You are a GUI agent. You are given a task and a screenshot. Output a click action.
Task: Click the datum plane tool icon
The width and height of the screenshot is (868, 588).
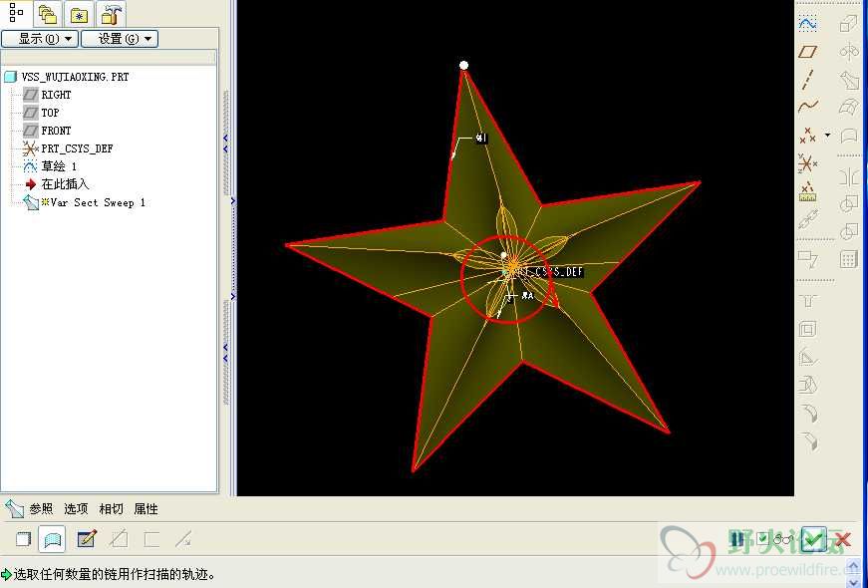(x=807, y=52)
